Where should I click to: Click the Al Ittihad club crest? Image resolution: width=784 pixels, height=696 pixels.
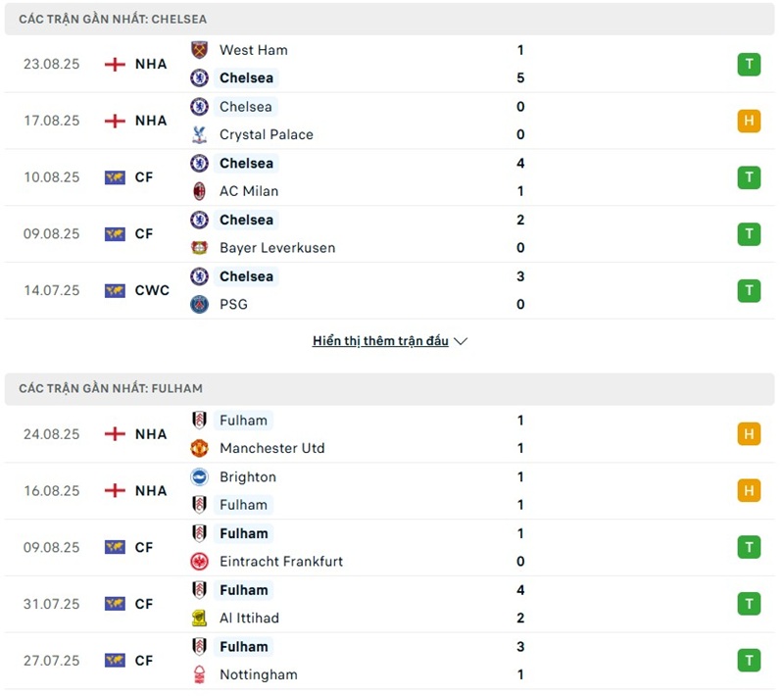tap(200, 618)
